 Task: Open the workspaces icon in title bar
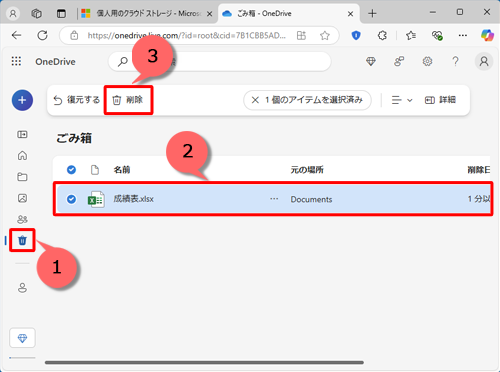36,13
